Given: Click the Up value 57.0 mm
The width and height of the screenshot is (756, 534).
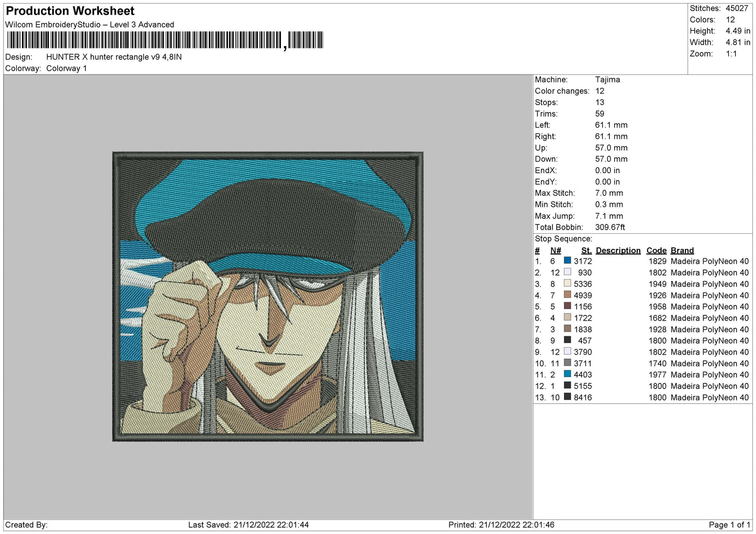Looking at the screenshot, I should click(611, 148).
